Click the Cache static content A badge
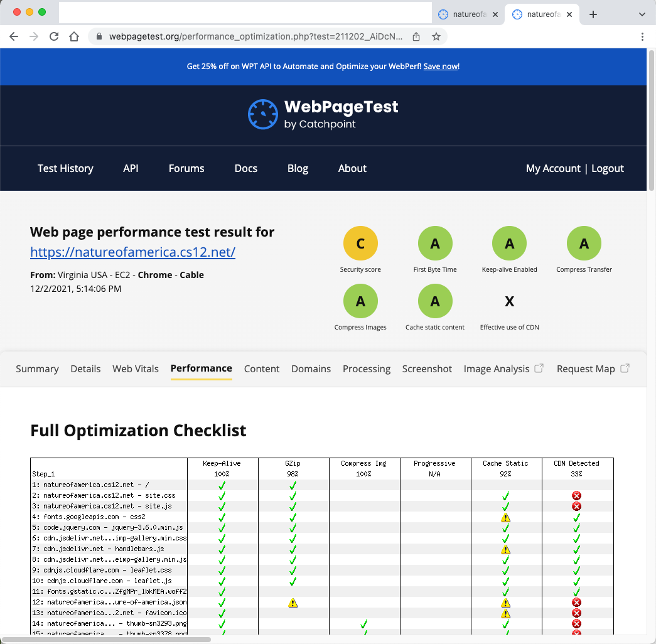 (x=435, y=301)
